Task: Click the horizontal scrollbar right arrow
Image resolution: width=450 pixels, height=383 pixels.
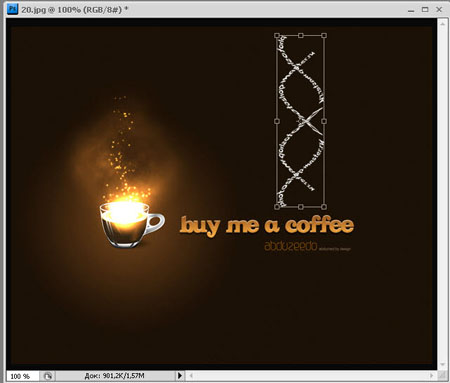Action: (432, 376)
